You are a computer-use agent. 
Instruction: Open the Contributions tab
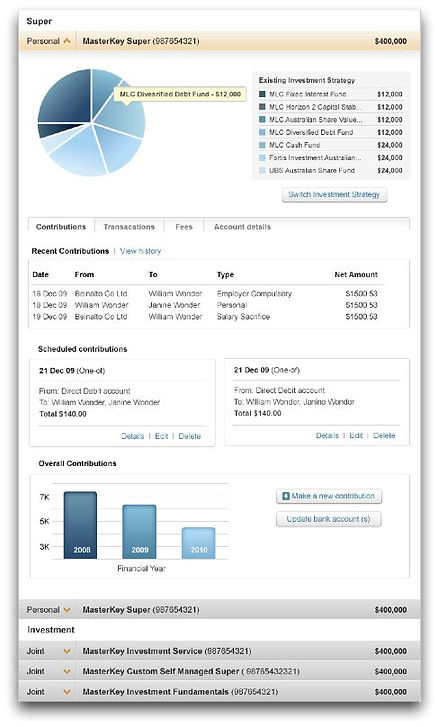tap(61, 227)
